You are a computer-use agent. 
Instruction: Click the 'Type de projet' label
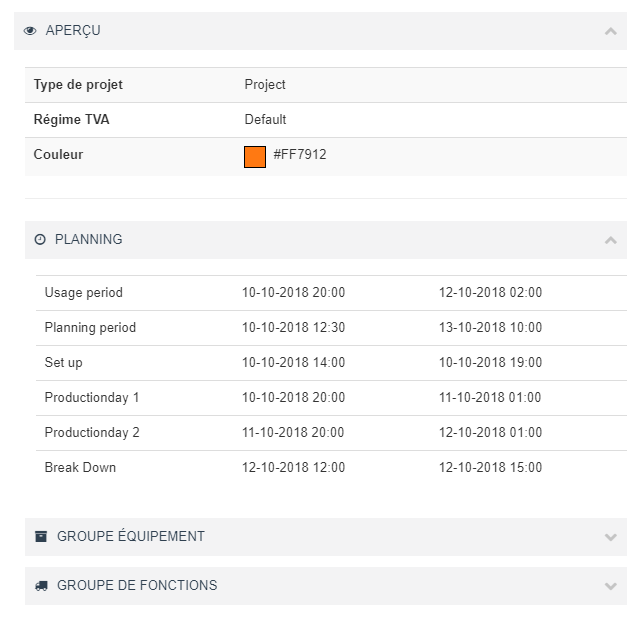click(x=78, y=85)
